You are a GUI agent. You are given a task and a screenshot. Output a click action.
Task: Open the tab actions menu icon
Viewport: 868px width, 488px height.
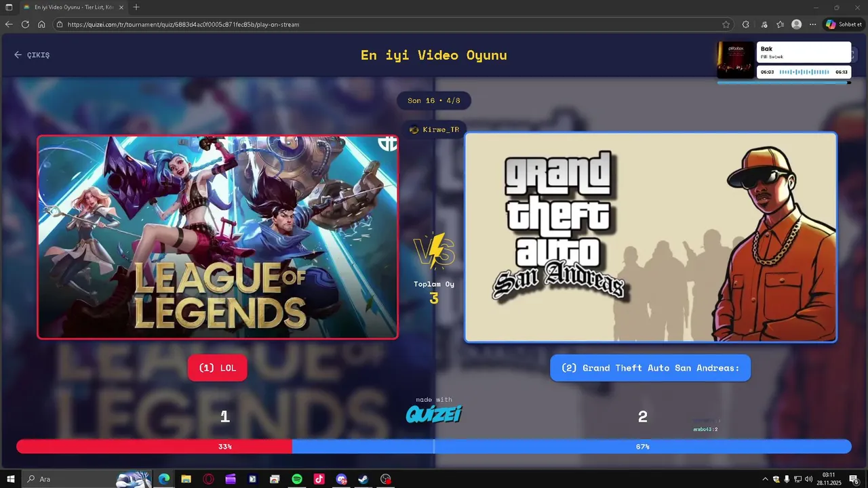click(9, 7)
